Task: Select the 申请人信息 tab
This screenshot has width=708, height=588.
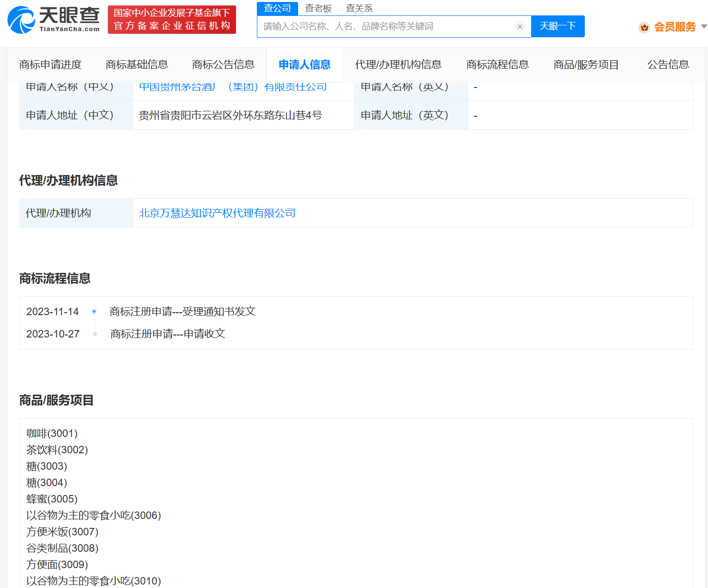Action: pyautogui.click(x=305, y=65)
